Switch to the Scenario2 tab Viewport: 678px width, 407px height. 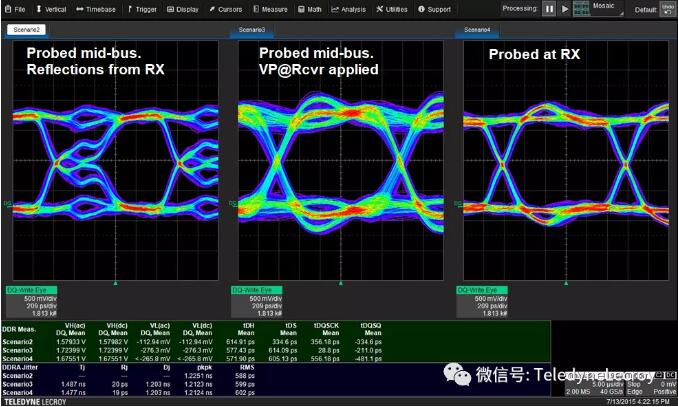click(28, 30)
